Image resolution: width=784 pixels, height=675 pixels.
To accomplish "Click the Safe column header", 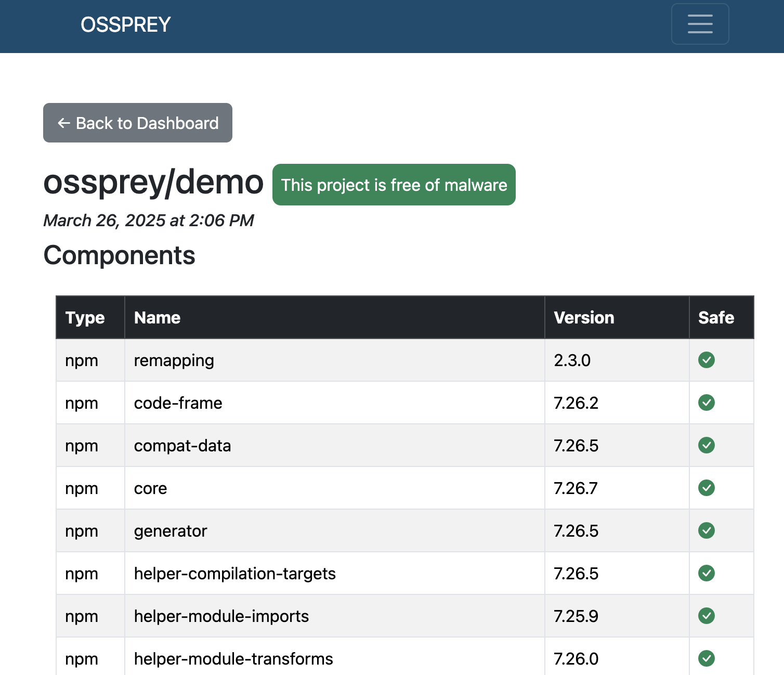I will [x=722, y=318].
